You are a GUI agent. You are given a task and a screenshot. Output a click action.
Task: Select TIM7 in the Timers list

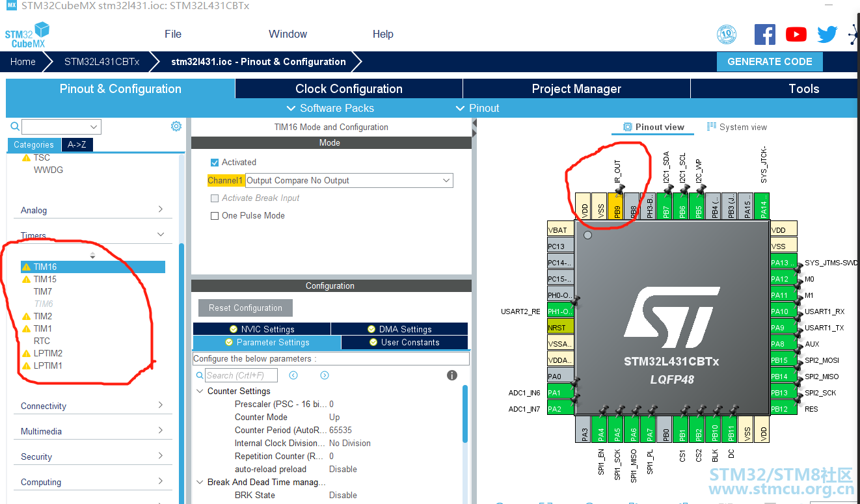(x=43, y=291)
